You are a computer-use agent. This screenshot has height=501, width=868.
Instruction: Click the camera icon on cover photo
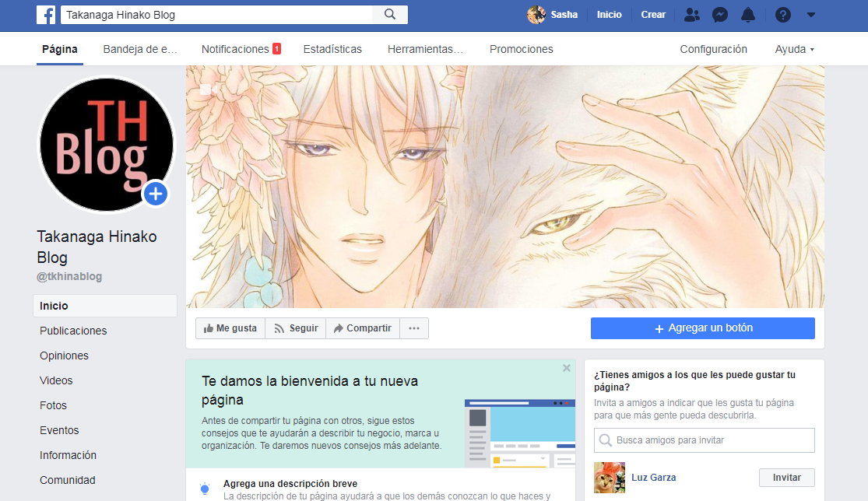209,89
